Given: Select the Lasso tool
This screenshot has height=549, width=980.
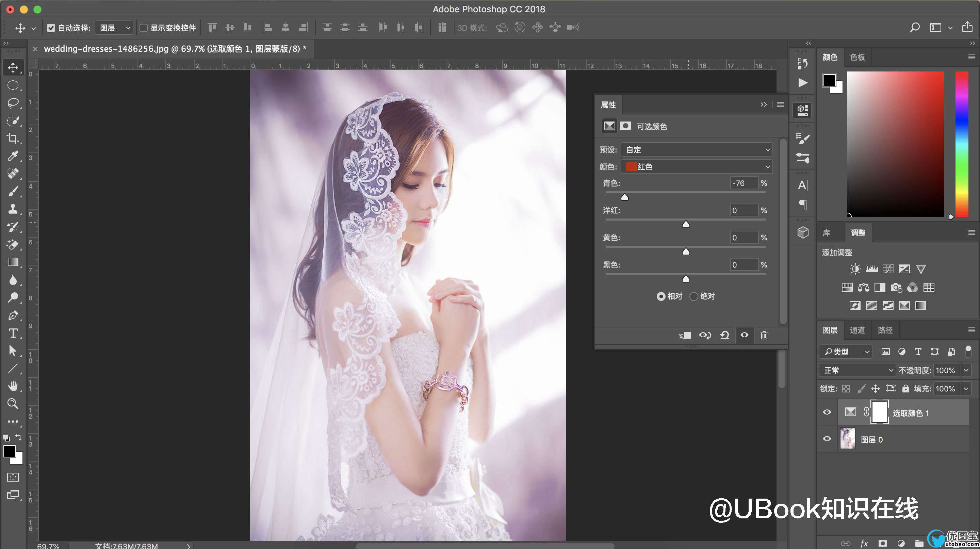Looking at the screenshot, I should point(13,103).
